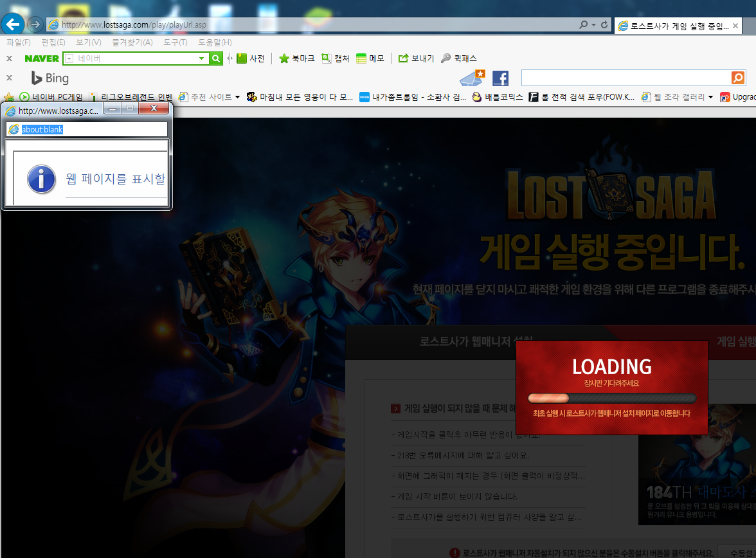This screenshot has width=756, height=558.
Task: Click the LOST SAGA logo
Action: pos(611,193)
